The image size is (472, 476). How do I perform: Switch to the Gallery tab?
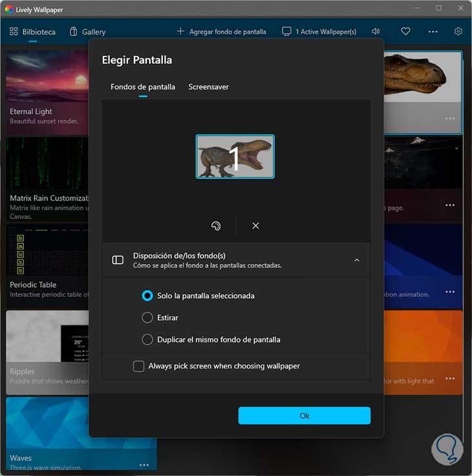coord(87,32)
